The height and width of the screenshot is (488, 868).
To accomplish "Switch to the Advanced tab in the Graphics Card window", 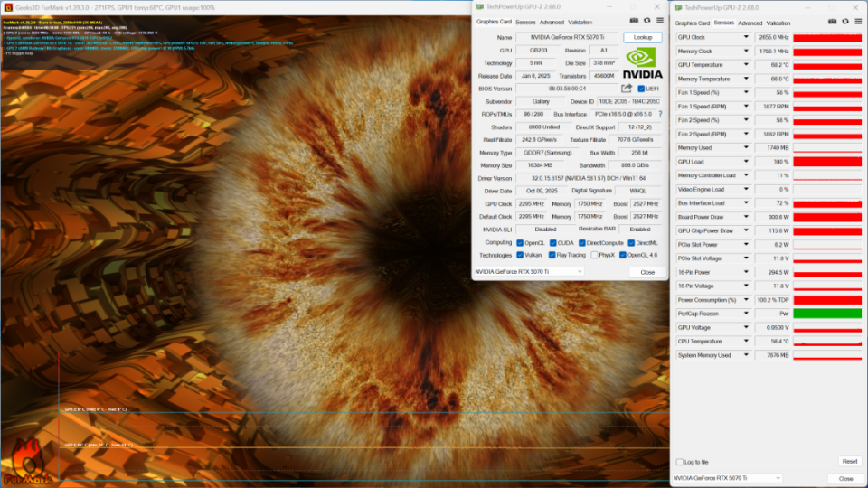I will pos(552,22).
